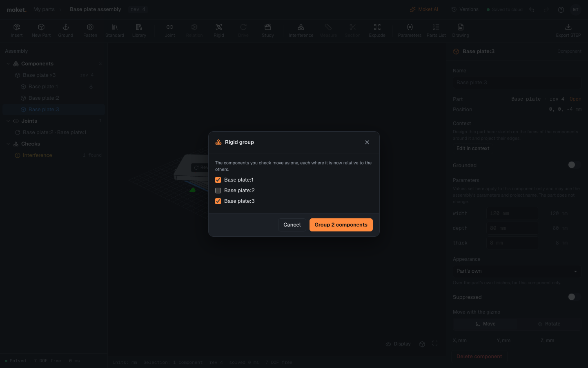Open Versions history
This screenshot has width=588, height=368.
465,9
